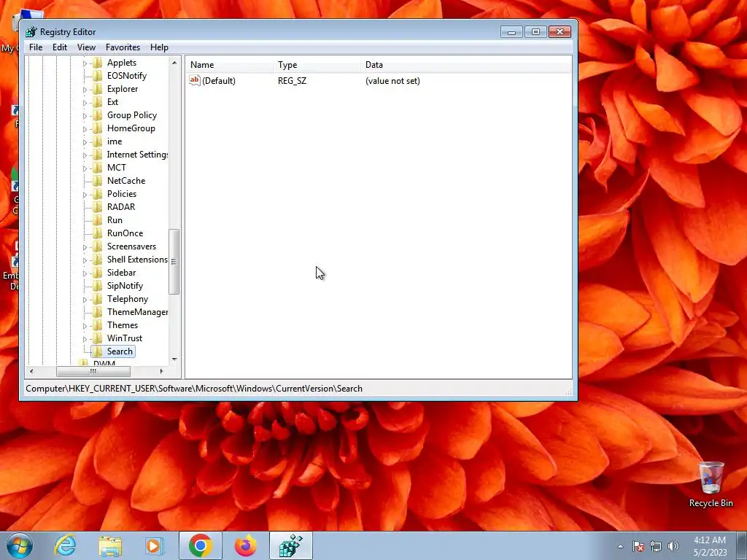Click the Search folder icon
Image resolution: width=747 pixels, height=560 pixels.
[97, 351]
